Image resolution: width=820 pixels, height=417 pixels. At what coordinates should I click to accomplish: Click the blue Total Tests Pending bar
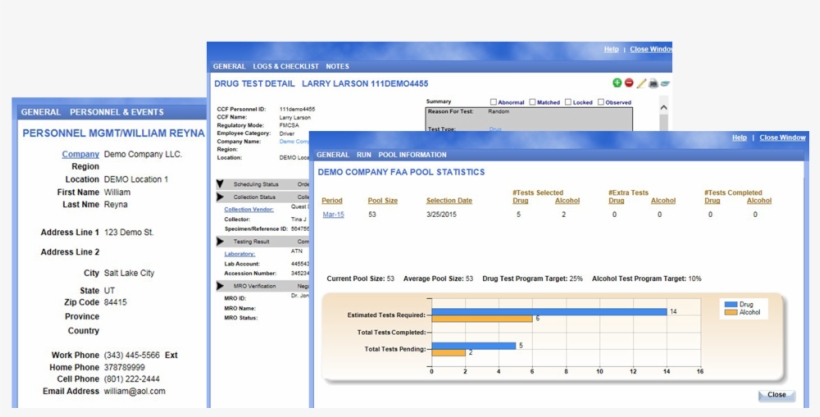[x=474, y=346]
